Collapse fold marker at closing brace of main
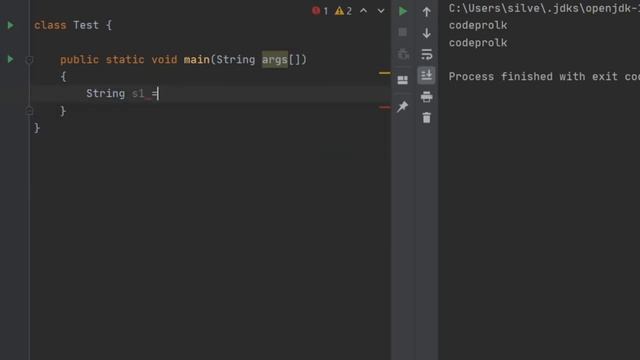Viewport: 640px width, 360px height. click(29, 111)
